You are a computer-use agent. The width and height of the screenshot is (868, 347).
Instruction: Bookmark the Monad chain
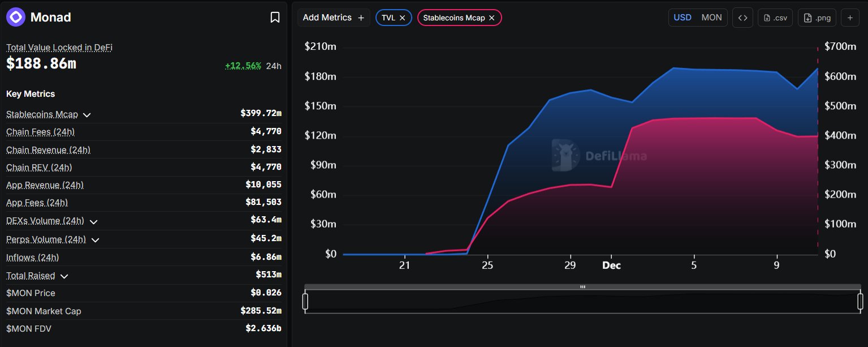click(x=275, y=18)
